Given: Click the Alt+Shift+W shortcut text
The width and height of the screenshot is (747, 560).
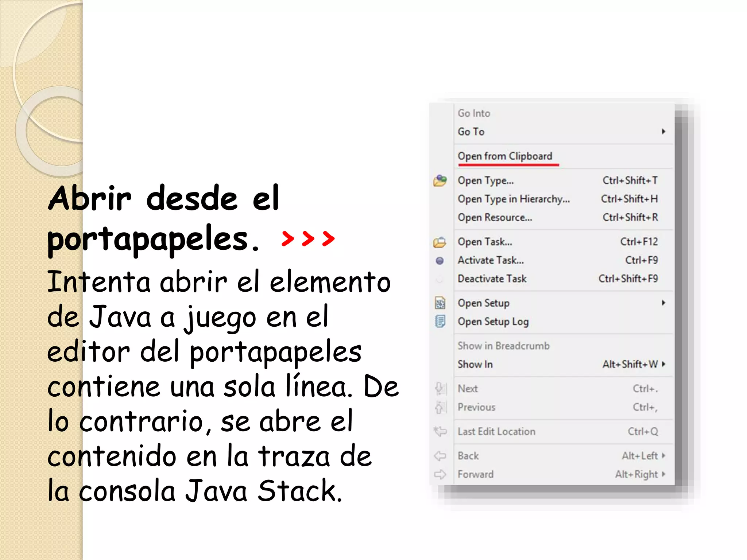Looking at the screenshot, I should click(x=630, y=364).
